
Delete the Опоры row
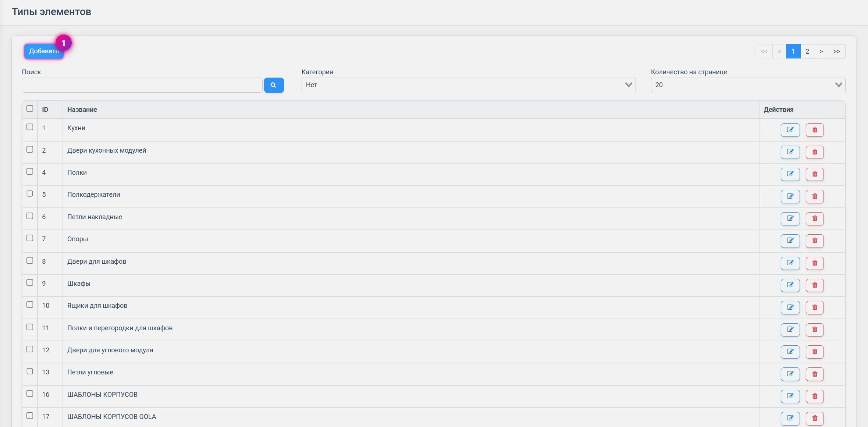[814, 241]
